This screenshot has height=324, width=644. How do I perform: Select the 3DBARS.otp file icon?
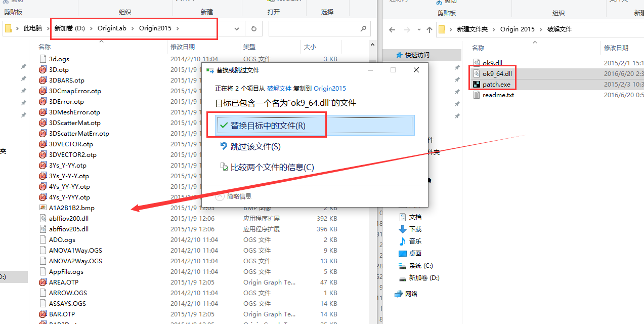(43, 80)
